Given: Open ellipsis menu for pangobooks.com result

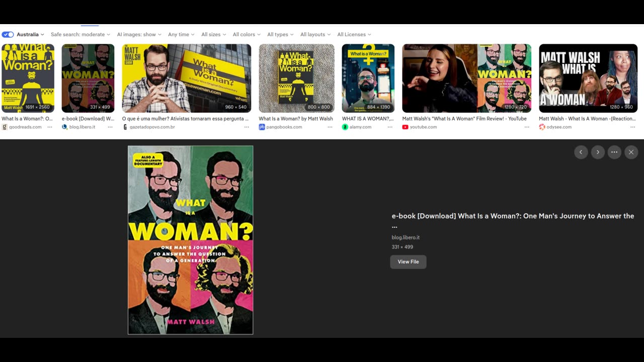Looking at the screenshot, I should point(330,127).
